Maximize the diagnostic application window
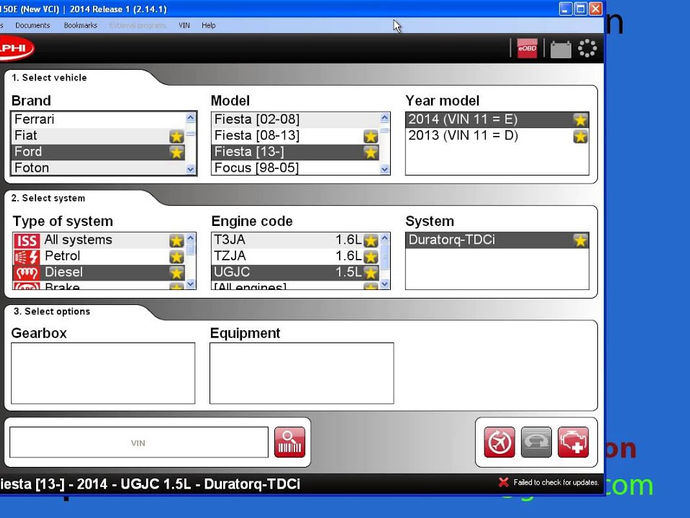690x518 pixels. pyautogui.click(x=580, y=8)
